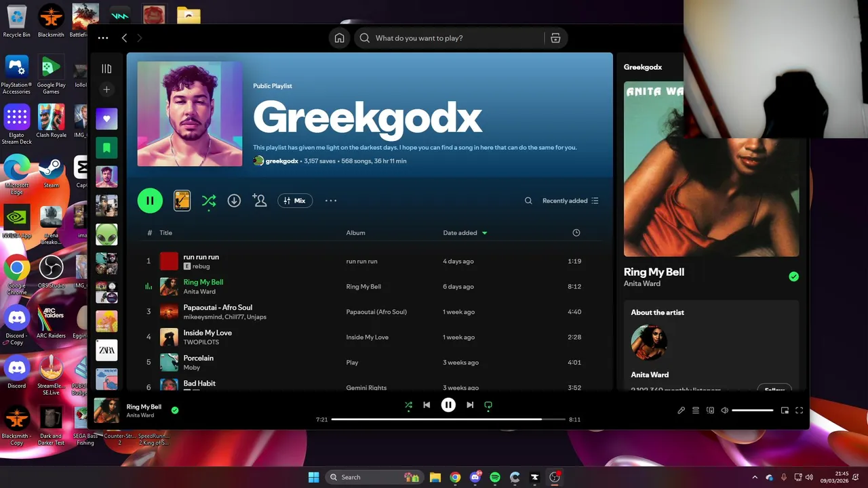Open the miniplayer icon
The height and width of the screenshot is (488, 868).
785,410
